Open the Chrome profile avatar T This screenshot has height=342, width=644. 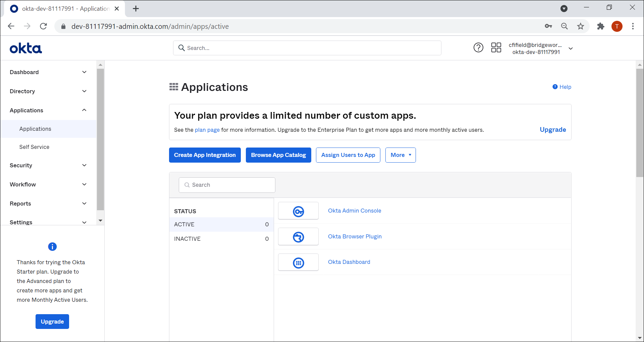point(617,26)
